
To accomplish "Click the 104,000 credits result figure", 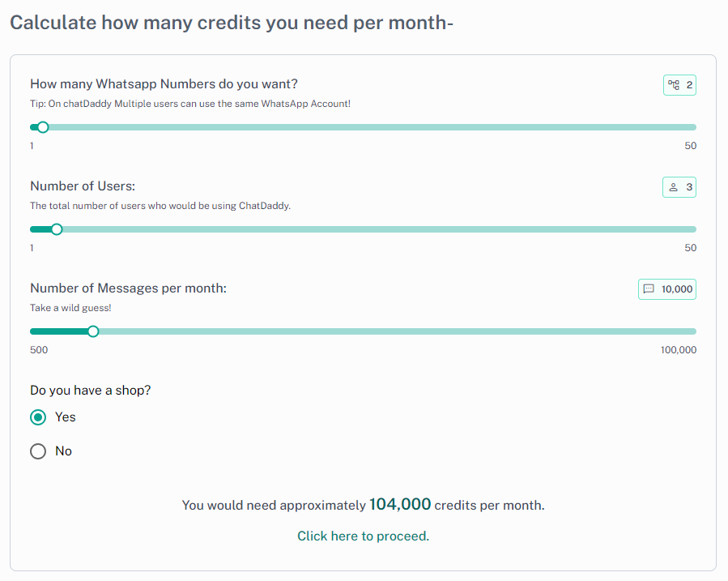I will pyautogui.click(x=400, y=504).
